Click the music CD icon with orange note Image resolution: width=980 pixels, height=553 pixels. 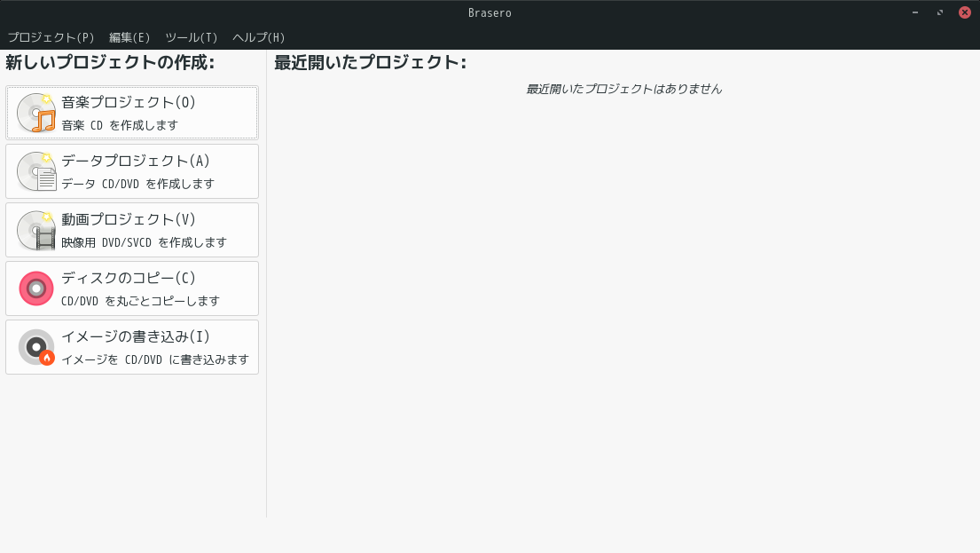point(36,113)
